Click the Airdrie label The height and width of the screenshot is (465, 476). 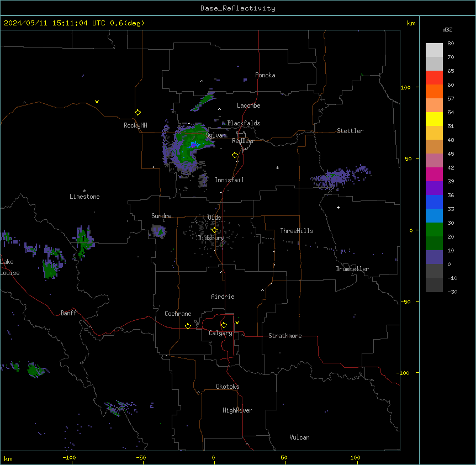(223, 297)
